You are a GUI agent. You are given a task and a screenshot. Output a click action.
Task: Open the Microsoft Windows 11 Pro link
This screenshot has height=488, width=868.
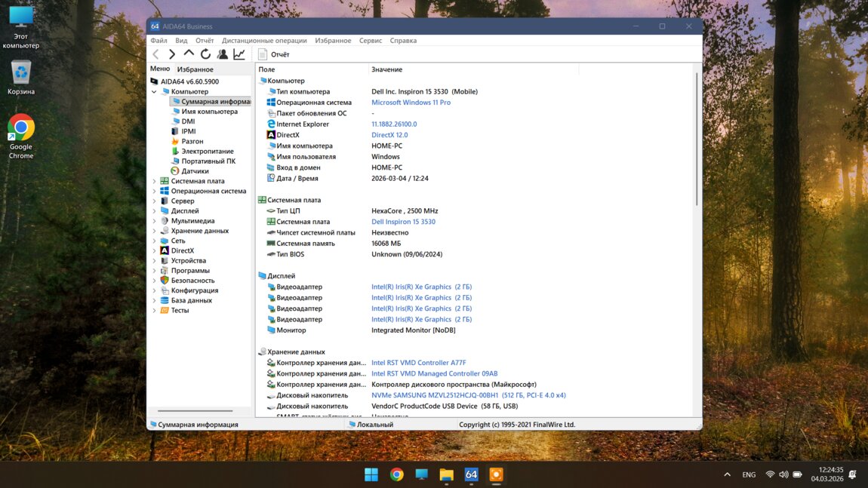[x=411, y=103]
